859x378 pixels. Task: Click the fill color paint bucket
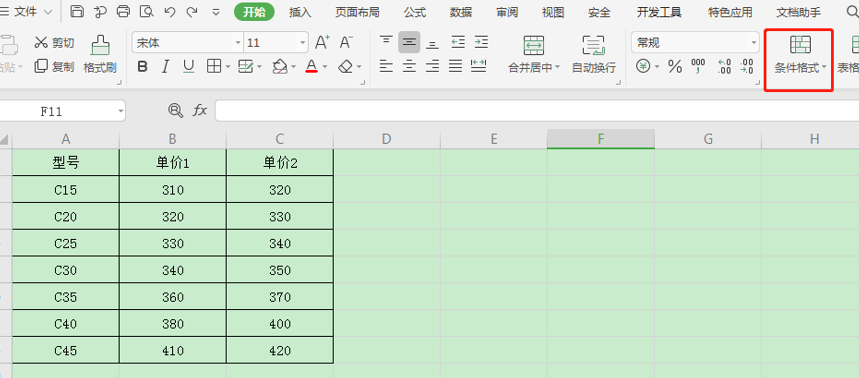[x=280, y=67]
